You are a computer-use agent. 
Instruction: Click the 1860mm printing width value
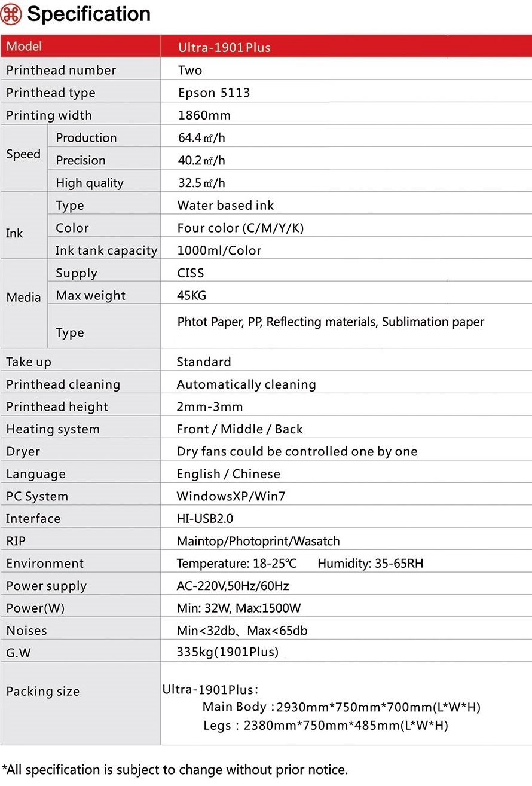pyautogui.click(x=204, y=115)
